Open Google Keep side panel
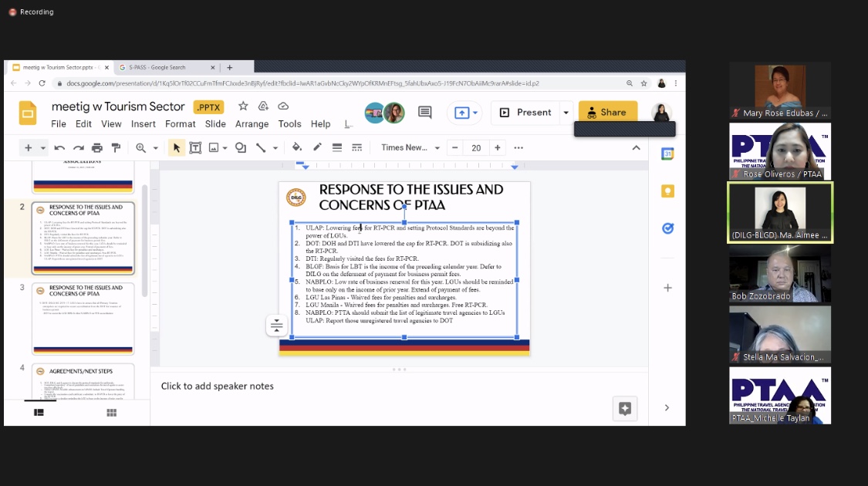This screenshot has height=486, width=868. [667, 191]
